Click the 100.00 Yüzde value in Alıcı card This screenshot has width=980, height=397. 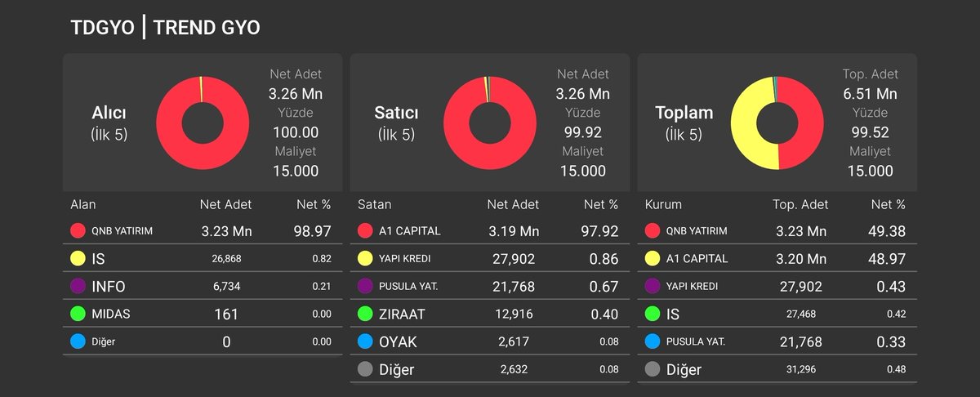(296, 132)
